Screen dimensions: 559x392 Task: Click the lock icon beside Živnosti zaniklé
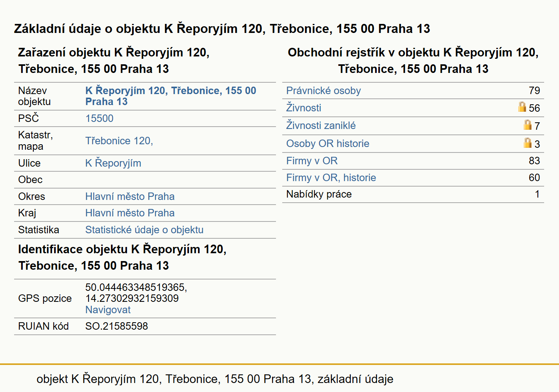[x=528, y=125]
